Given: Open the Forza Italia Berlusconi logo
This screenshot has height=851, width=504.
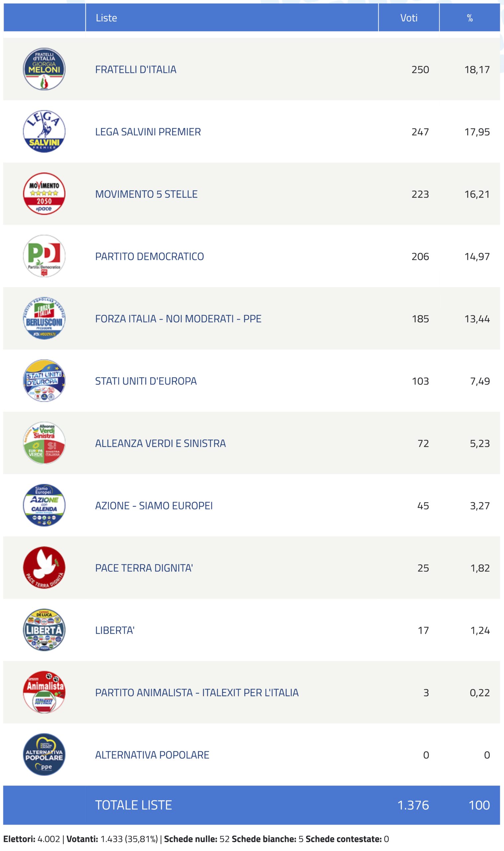Looking at the screenshot, I should [x=44, y=318].
